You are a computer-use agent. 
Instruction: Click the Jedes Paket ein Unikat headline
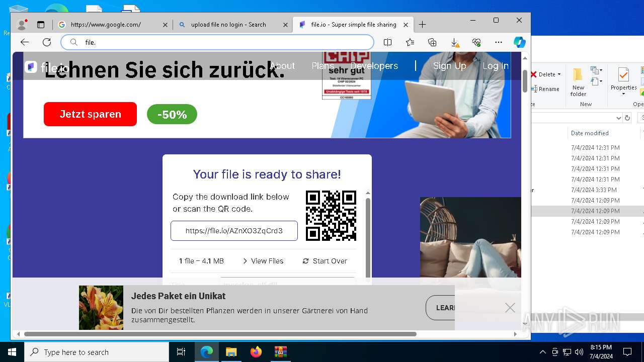pyautogui.click(x=178, y=296)
